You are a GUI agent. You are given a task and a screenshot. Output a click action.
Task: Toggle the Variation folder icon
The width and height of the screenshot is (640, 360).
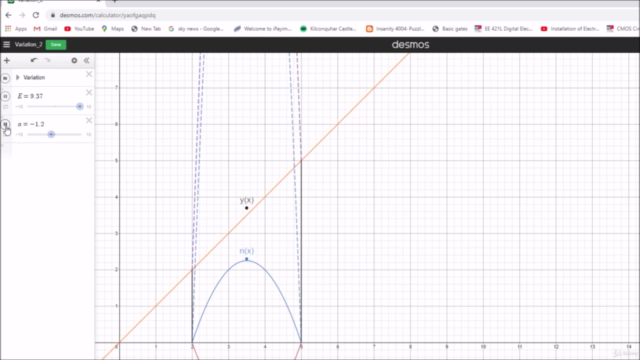pos(5,78)
